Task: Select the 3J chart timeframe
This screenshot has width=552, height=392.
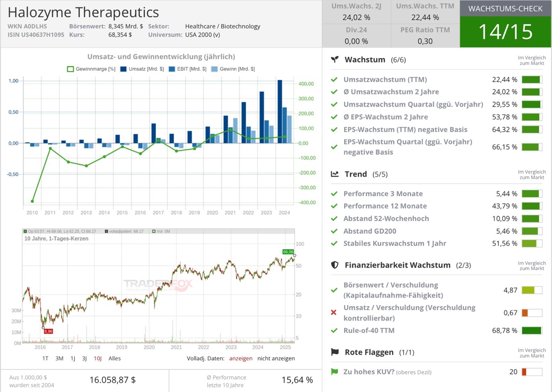Action: coord(84,358)
